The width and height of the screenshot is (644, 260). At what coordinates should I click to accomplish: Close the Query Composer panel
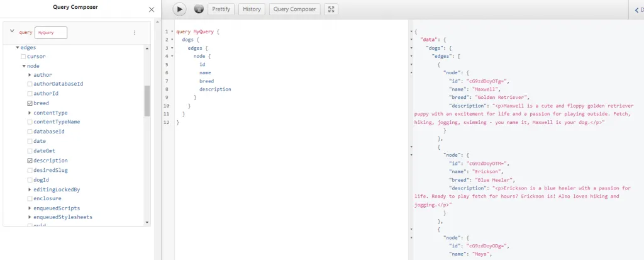point(151,10)
